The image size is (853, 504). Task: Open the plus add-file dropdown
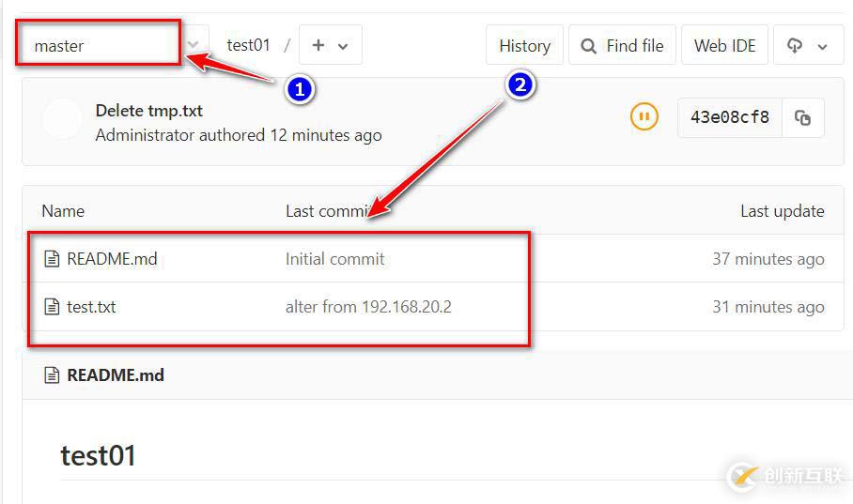(x=331, y=45)
